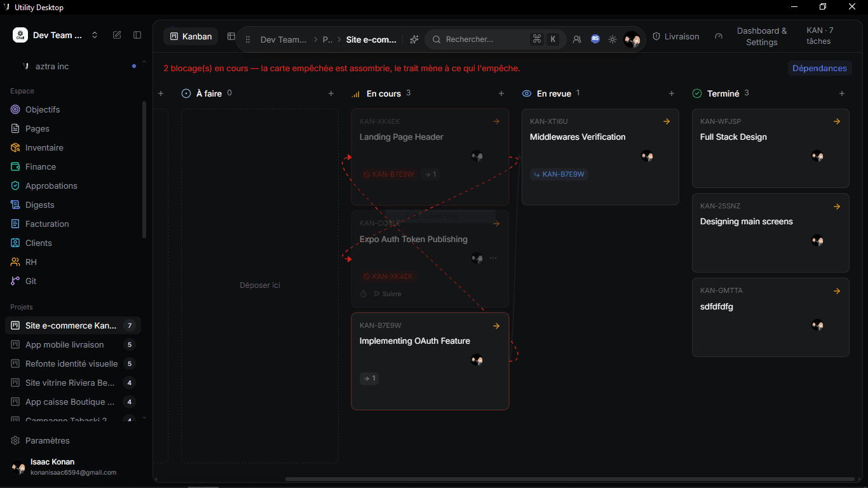Open arrow on Landing Page Header card
Viewport: 868px width, 488px height.
tap(496, 121)
